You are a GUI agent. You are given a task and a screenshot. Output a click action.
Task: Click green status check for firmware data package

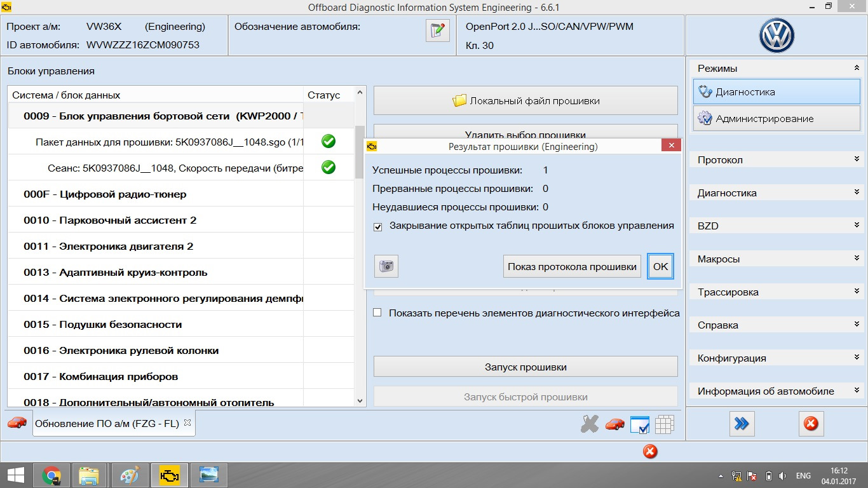click(329, 141)
